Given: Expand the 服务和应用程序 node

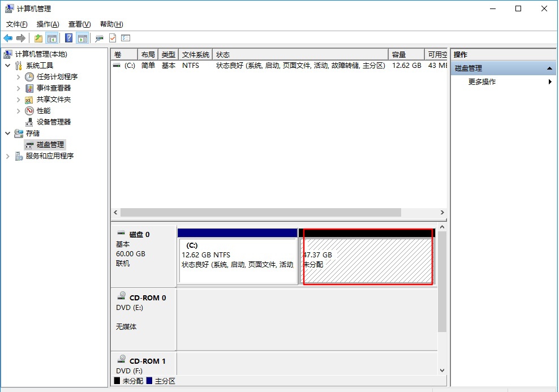Looking at the screenshot, I should pos(8,156).
